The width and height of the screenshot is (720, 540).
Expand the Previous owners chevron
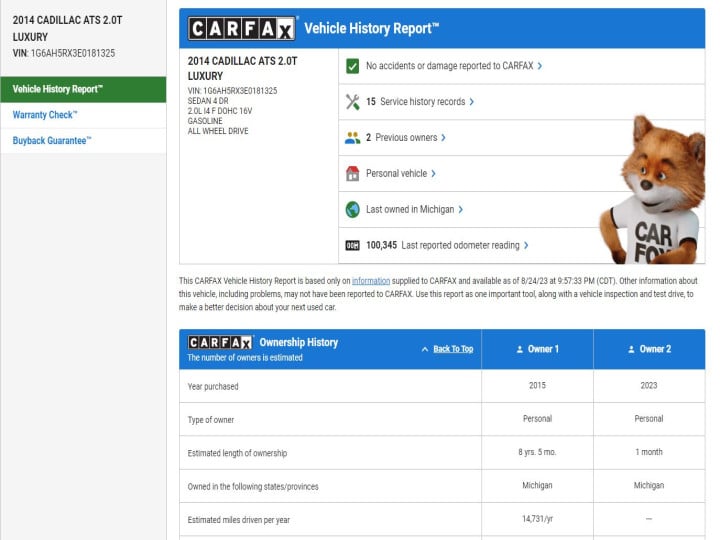pos(443,138)
